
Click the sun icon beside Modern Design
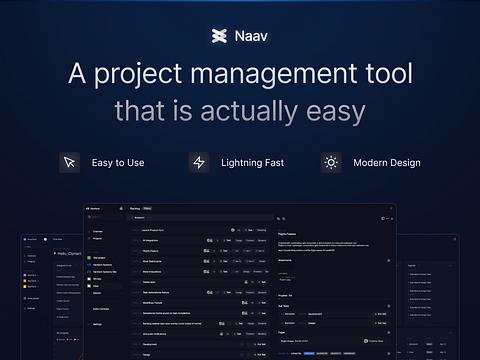[x=331, y=162]
